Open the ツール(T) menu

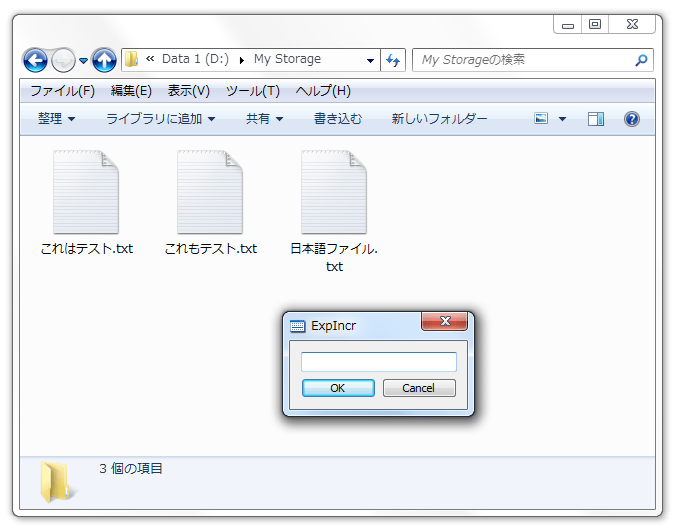[x=253, y=91]
